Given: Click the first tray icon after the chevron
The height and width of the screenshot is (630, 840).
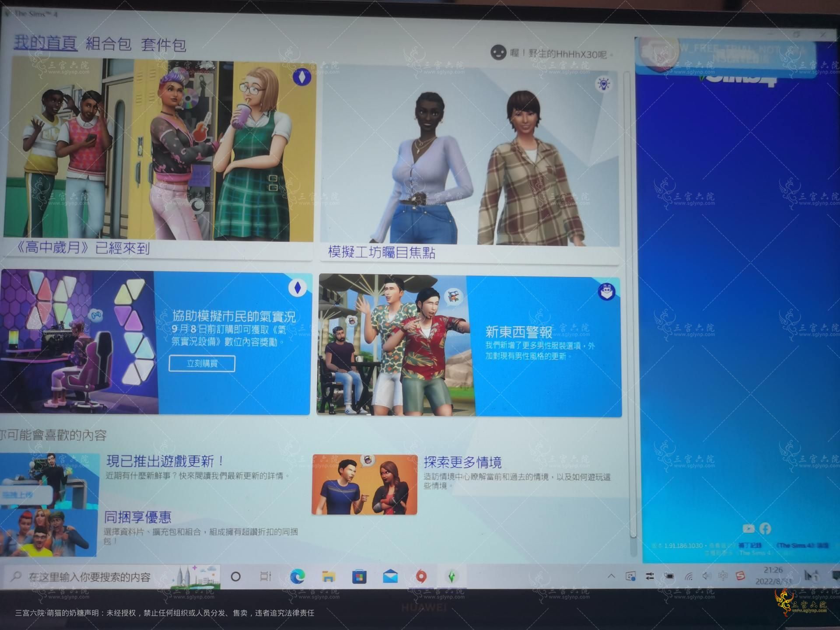Looking at the screenshot, I should coord(630,576).
